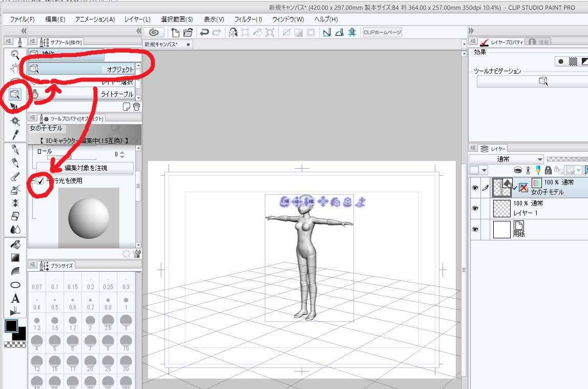Open the アニメーション(A) menu

95,19
